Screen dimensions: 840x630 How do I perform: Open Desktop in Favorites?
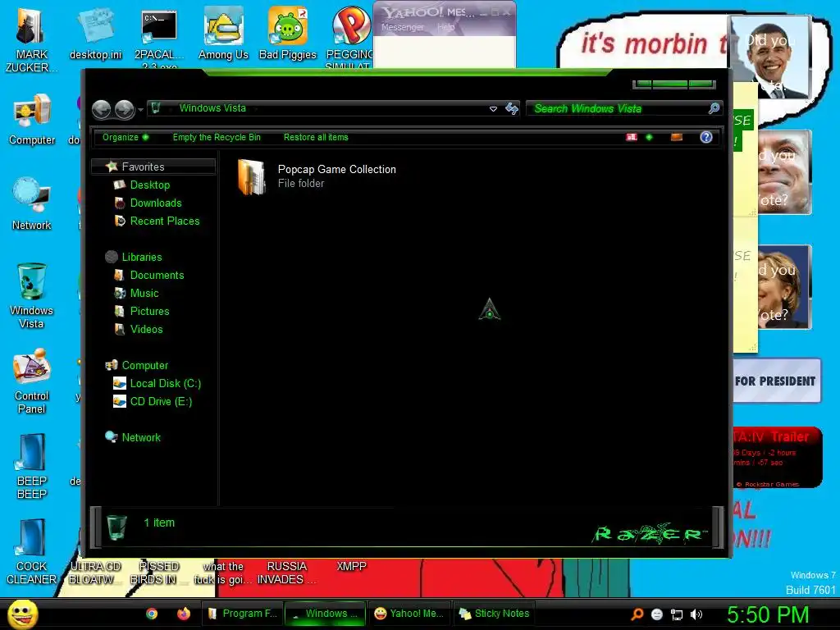(x=149, y=185)
